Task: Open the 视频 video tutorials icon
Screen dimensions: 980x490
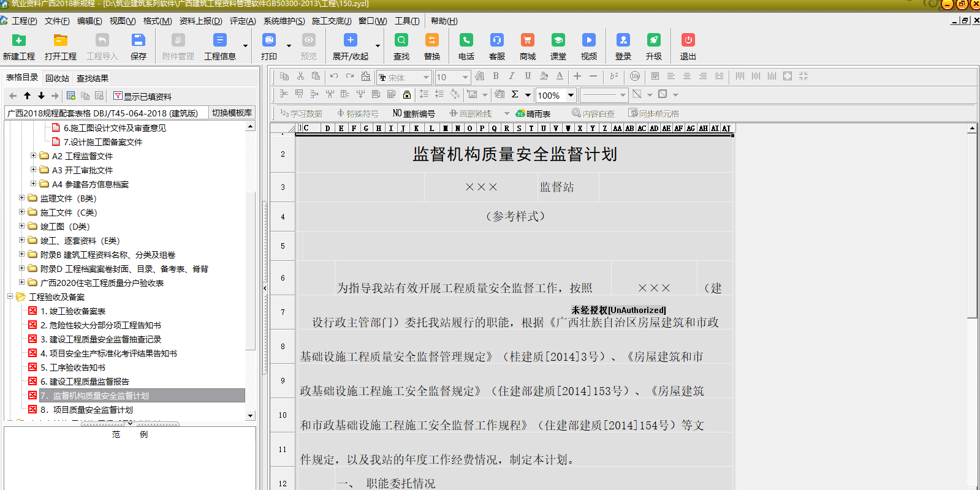Action: click(x=588, y=40)
